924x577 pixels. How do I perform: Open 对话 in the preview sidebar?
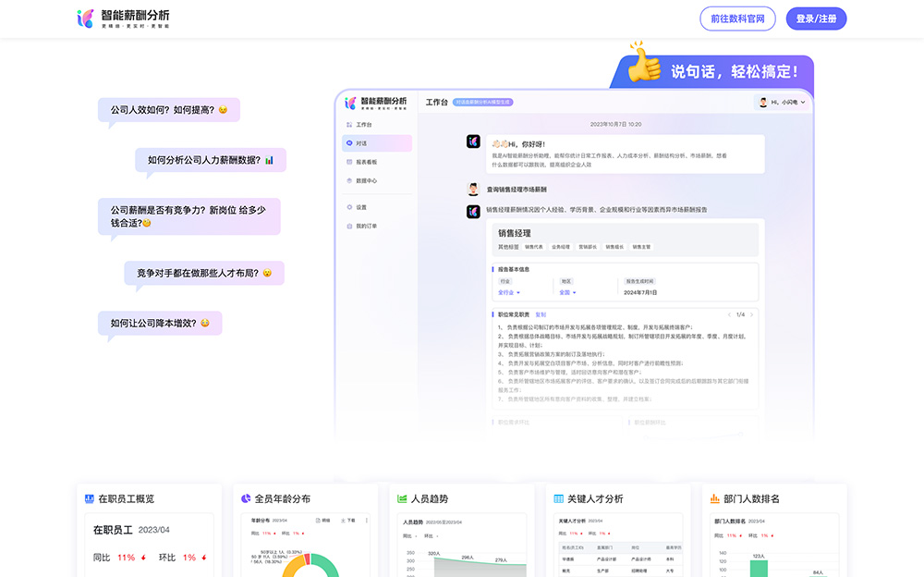coord(377,143)
